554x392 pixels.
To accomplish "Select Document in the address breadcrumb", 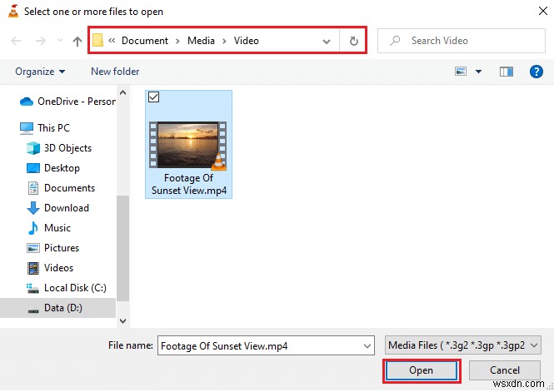I will (x=145, y=41).
